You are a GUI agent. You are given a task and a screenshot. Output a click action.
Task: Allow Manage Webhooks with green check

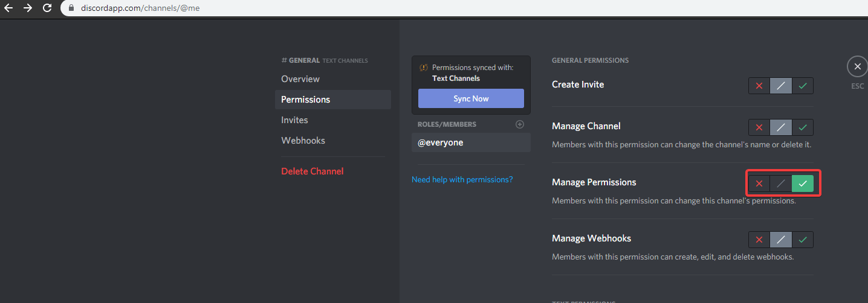coord(803,240)
